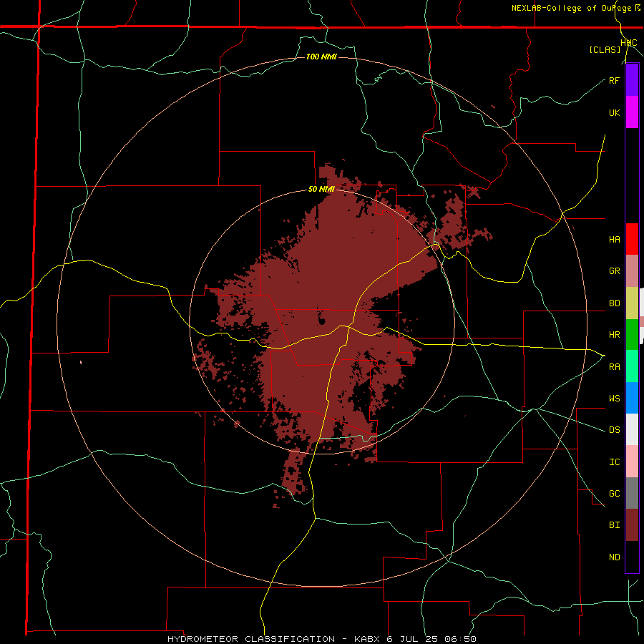This screenshot has height=644, width=644.
Task: Click the RA legend label
Action: pyautogui.click(x=614, y=367)
